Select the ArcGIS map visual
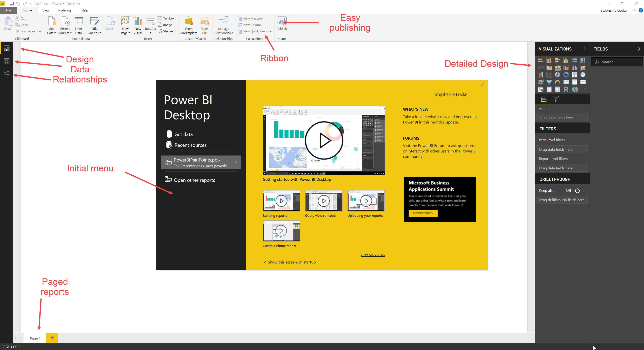 click(x=575, y=90)
